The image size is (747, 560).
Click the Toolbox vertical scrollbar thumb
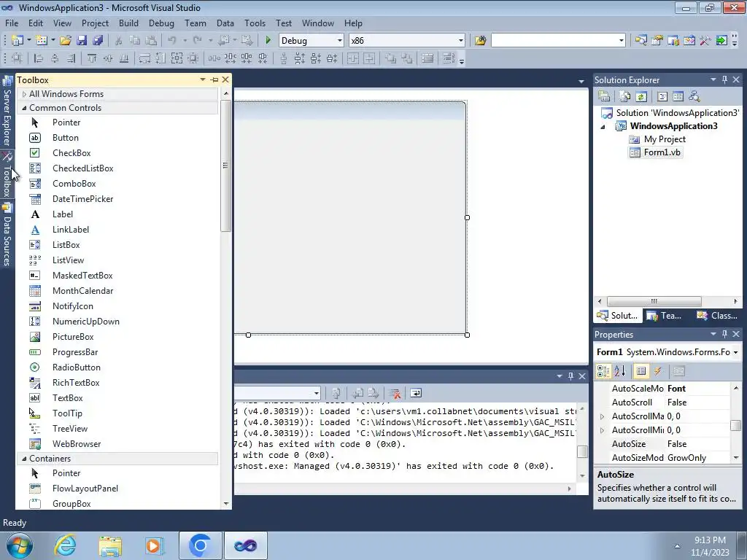point(226,166)
